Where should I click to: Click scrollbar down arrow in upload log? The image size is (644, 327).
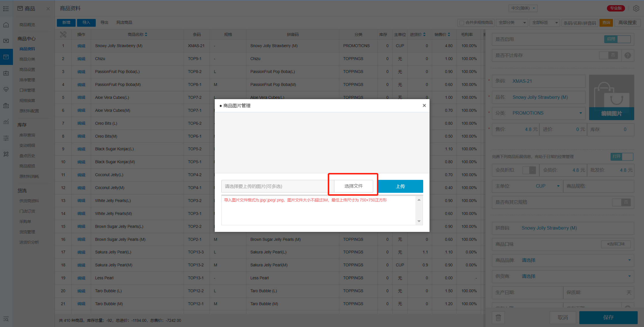pyautogui.click(x=419, y=221)
